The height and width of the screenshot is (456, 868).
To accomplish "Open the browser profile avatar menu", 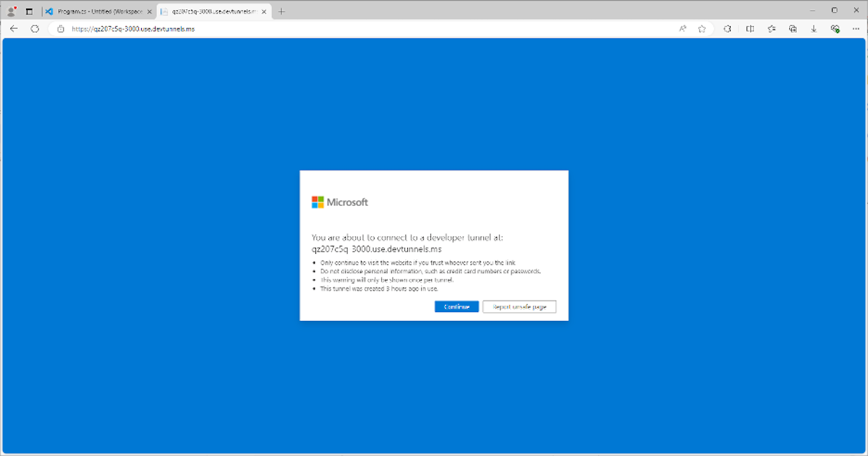I will click(10, 10).
